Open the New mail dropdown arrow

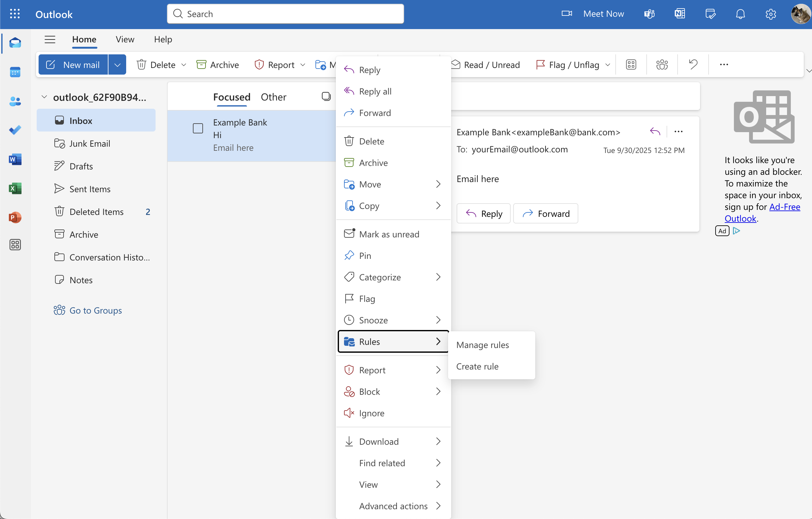tap(117, 65)
